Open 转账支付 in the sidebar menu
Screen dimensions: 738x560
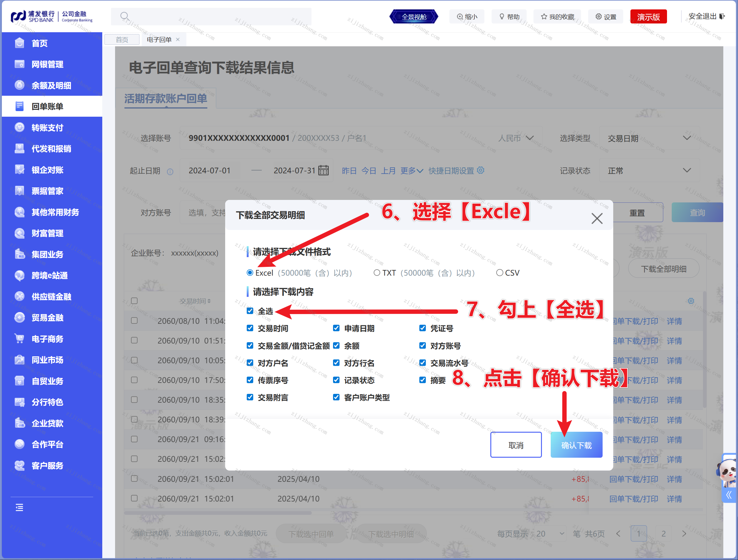tap(47, 127)
